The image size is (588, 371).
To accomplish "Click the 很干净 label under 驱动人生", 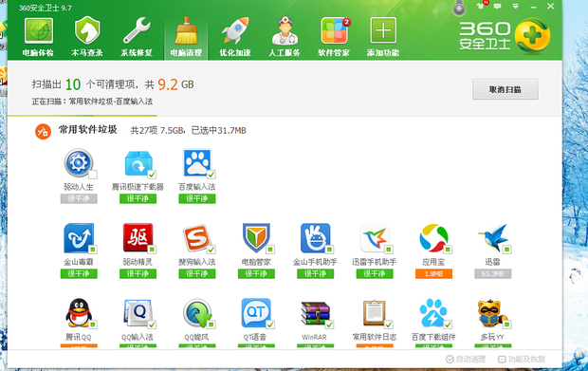I will pos(79,199).
